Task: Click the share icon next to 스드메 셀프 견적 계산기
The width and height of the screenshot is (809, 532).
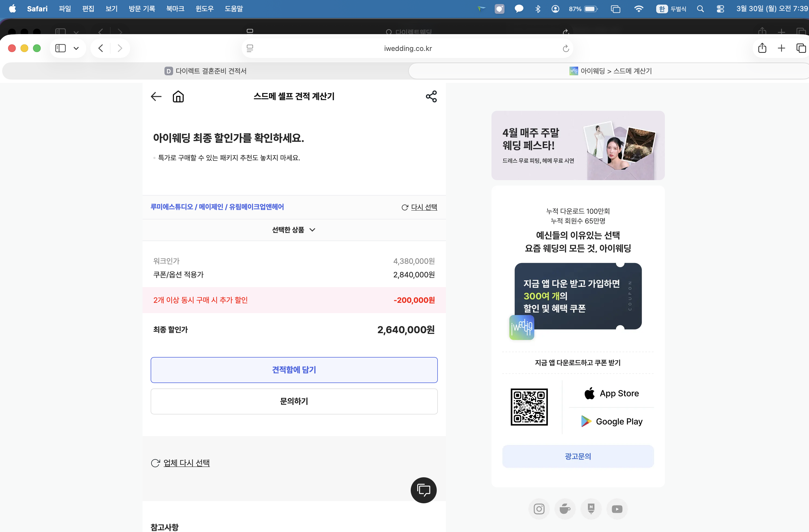Action: pos(431,96)
